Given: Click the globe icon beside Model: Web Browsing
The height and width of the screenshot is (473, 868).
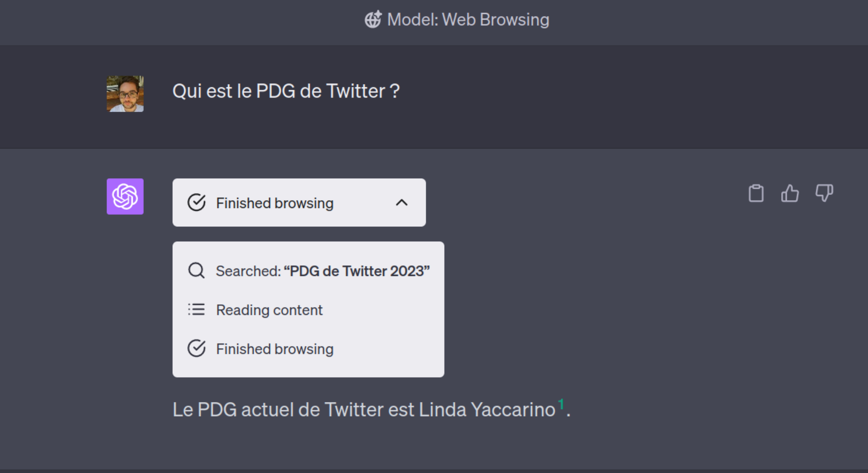Looking at the screenshot, I should [x=373, y=20].
